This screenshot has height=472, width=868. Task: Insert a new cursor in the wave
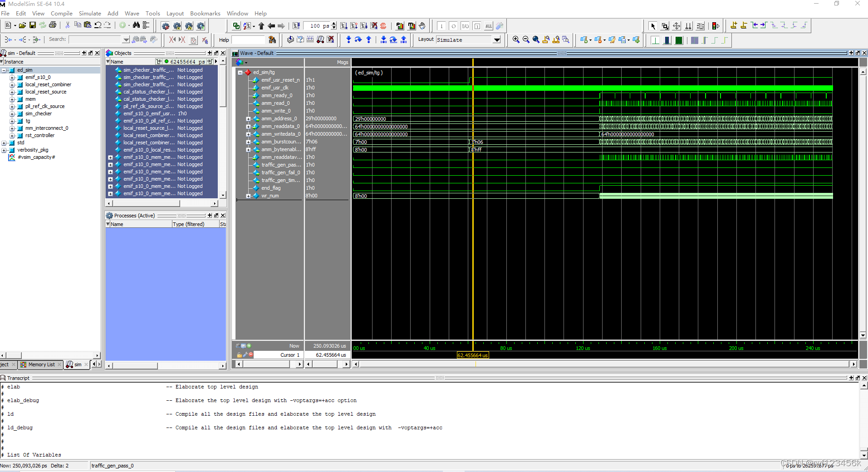click(x=734, y=25)
